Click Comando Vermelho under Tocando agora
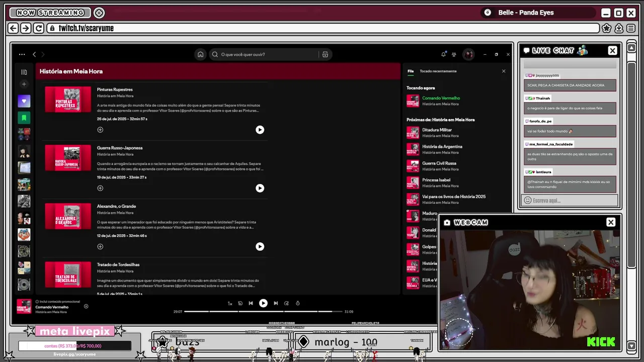This screenshot has height=362, width=644. 441,98
